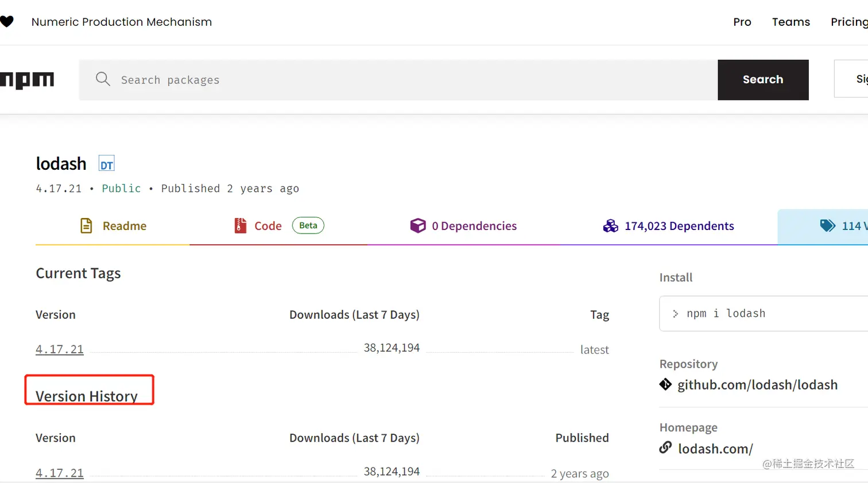Click the homepage link chain icon

pyautogui.click(x=665, y=447)
